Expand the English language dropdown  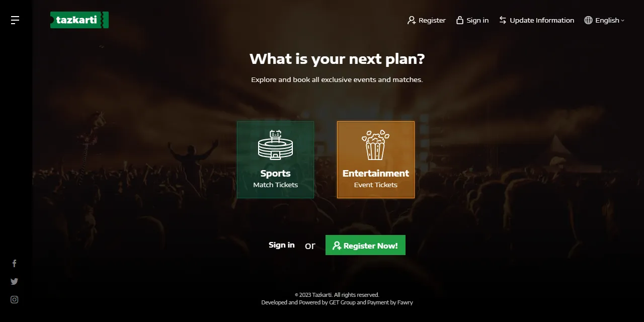pyautogui.click(x=604, y=20)
